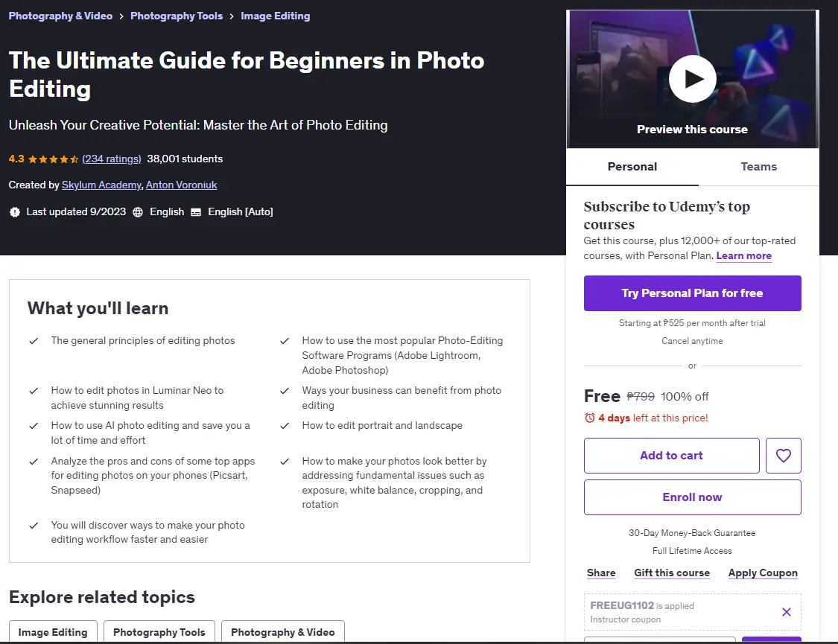Click the checkmark beside Adobe Lightroom item

(x=285, y=341)
